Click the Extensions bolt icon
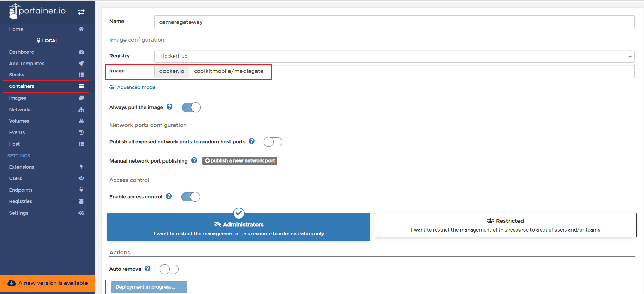644x294 pixels. [x=81, y=167]
